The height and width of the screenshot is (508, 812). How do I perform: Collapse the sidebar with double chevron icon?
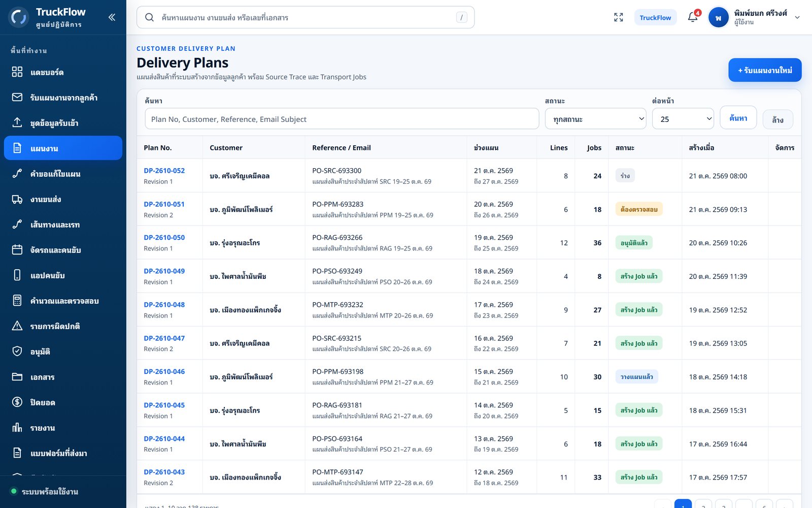[x=112, y=17]
